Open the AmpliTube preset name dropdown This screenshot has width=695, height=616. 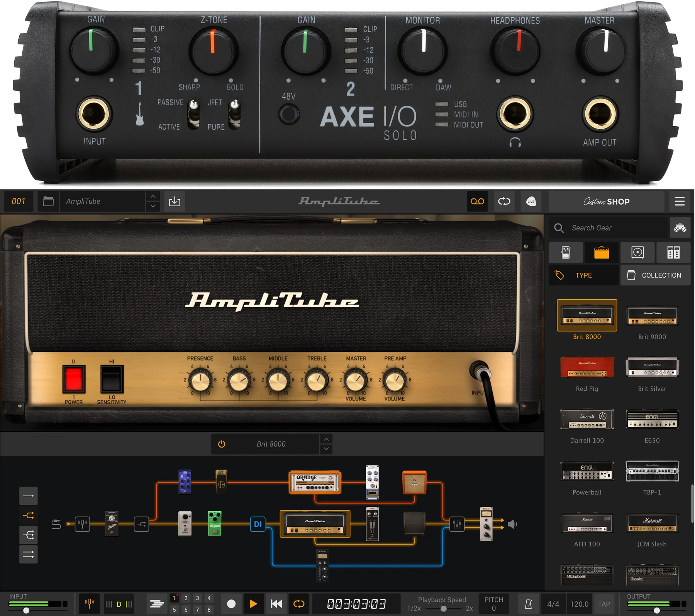tap(102, 201)
